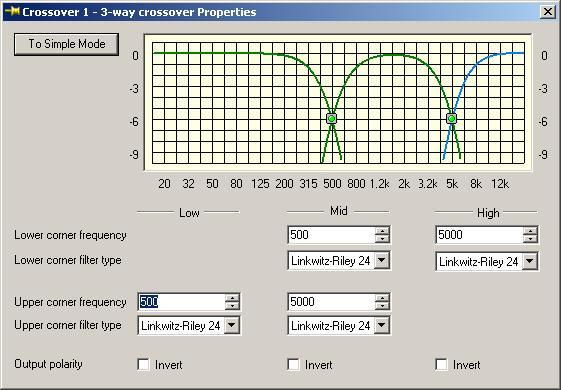Click the Upper corner filter type label
The height and width of the screenshot is (390, 561).
(x=68, y=325)
